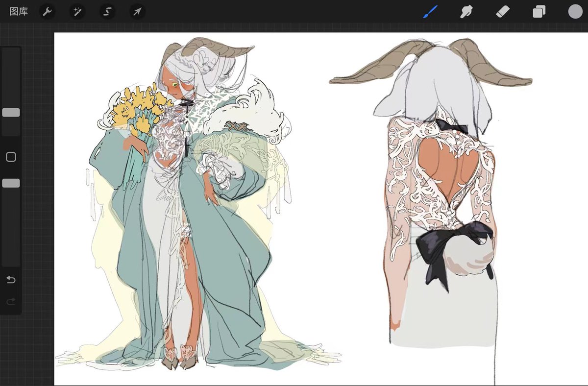Activate the Selection S-ribbon tool
Screen dimensions: 588x386
107,11
